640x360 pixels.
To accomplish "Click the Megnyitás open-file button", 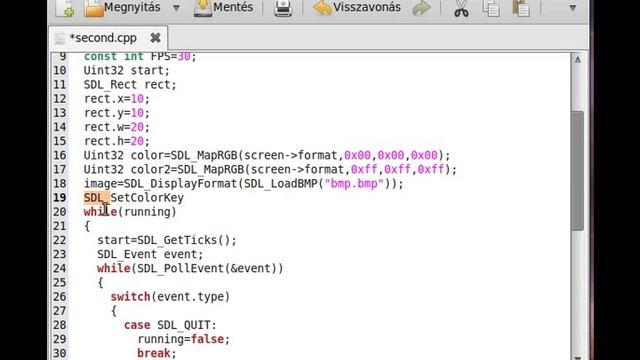I will [x=122, y=7].
